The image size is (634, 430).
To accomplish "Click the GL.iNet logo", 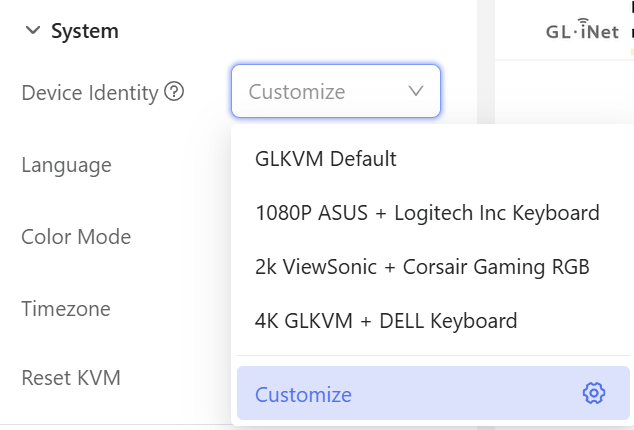I will [582, 32].
